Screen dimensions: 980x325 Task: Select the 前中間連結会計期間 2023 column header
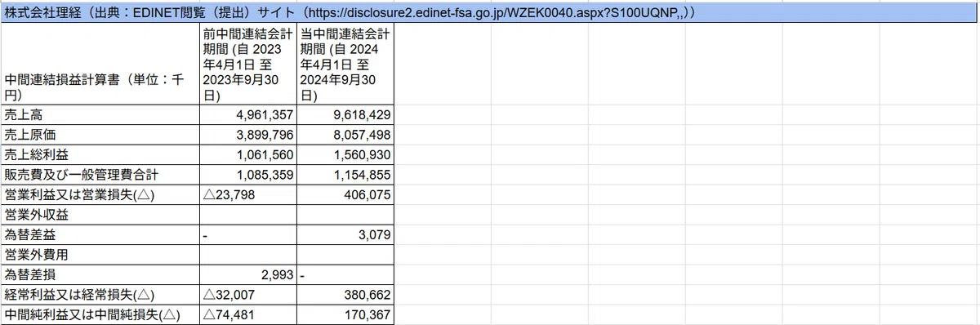click(x=248, y=65)
